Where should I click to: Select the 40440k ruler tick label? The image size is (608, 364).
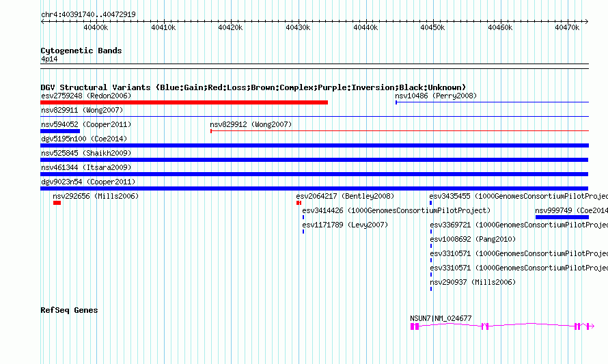click(365, 27)
